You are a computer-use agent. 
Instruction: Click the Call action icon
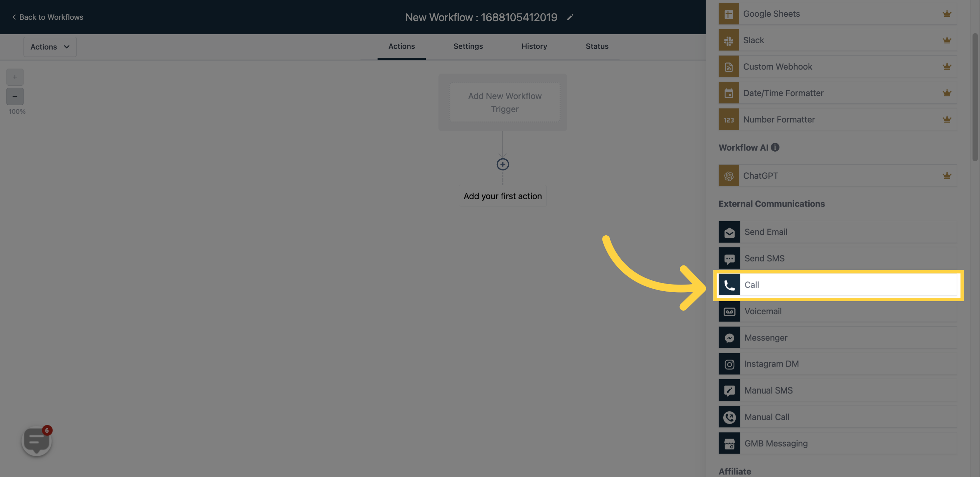pos(729,285)
